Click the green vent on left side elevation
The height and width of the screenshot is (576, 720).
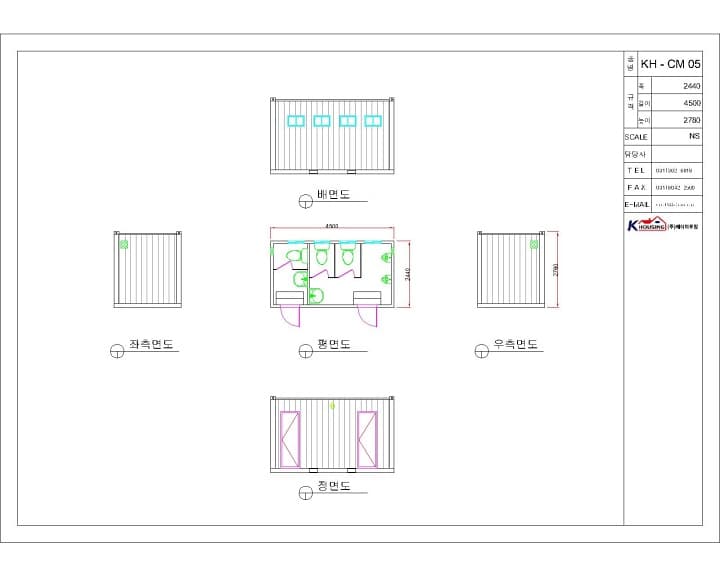pyautogui.click(x=124, y=244)
